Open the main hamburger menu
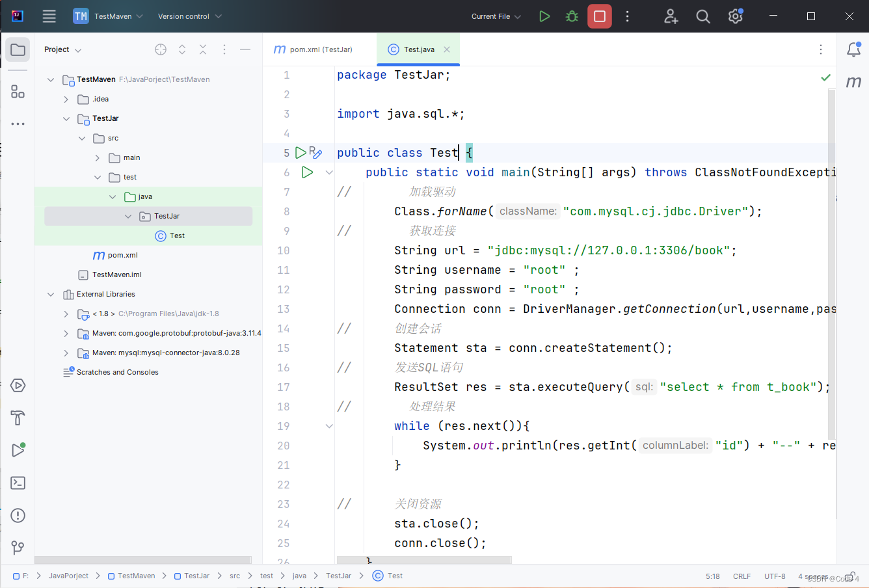 click(49, 16)
